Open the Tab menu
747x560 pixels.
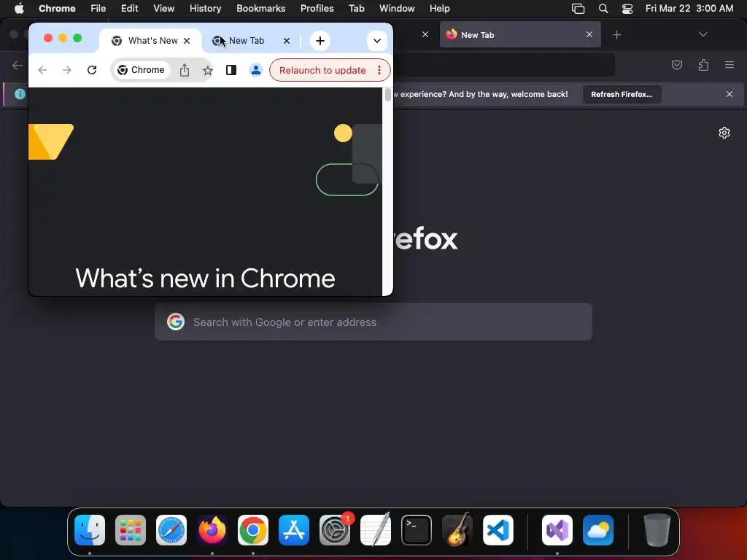point(356,9)
